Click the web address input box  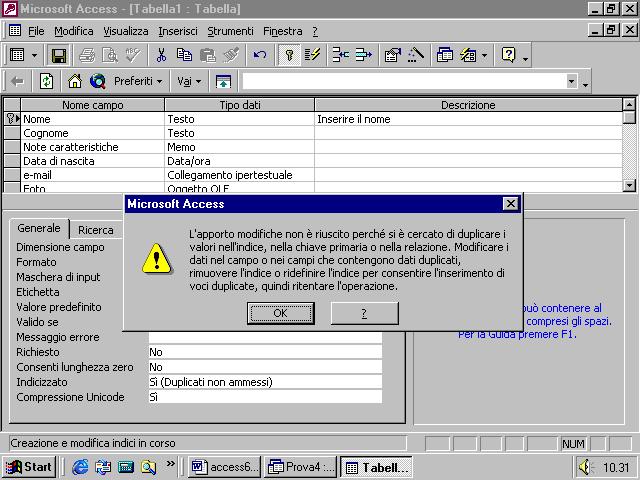(404, 81)
